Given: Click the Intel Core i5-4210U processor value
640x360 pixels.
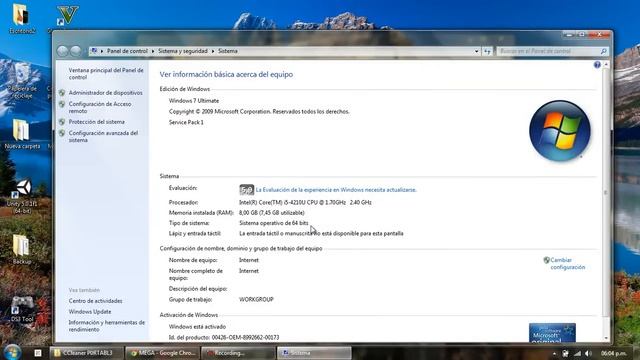Looking at the screenshot, I should pos(305,202).
